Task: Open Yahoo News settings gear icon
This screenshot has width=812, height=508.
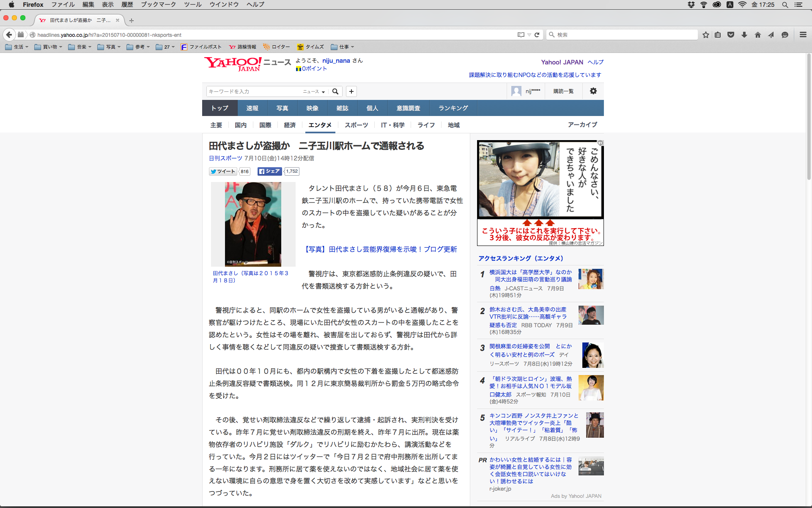Action: tap(593, 91)
